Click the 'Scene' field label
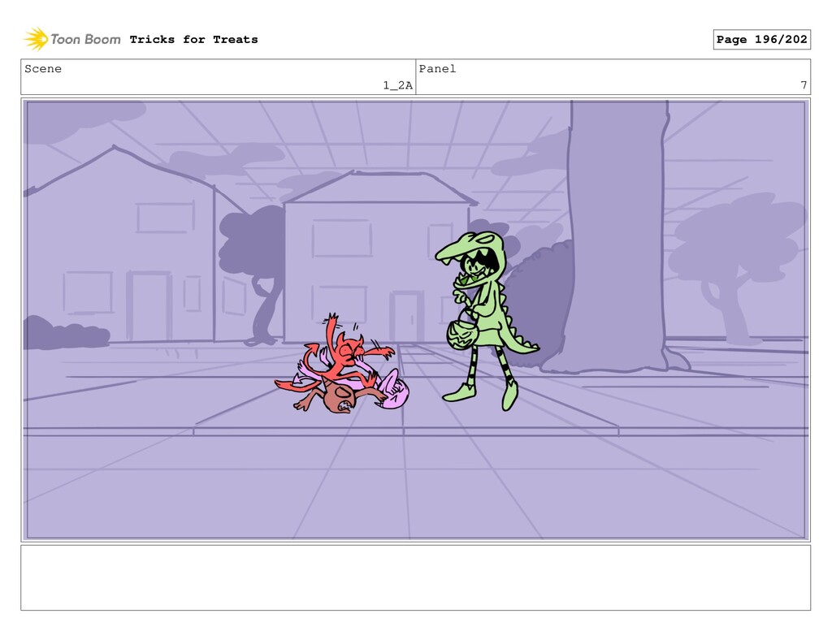The width and height of the screenshot is (832, 644). (x=43, y=69)
